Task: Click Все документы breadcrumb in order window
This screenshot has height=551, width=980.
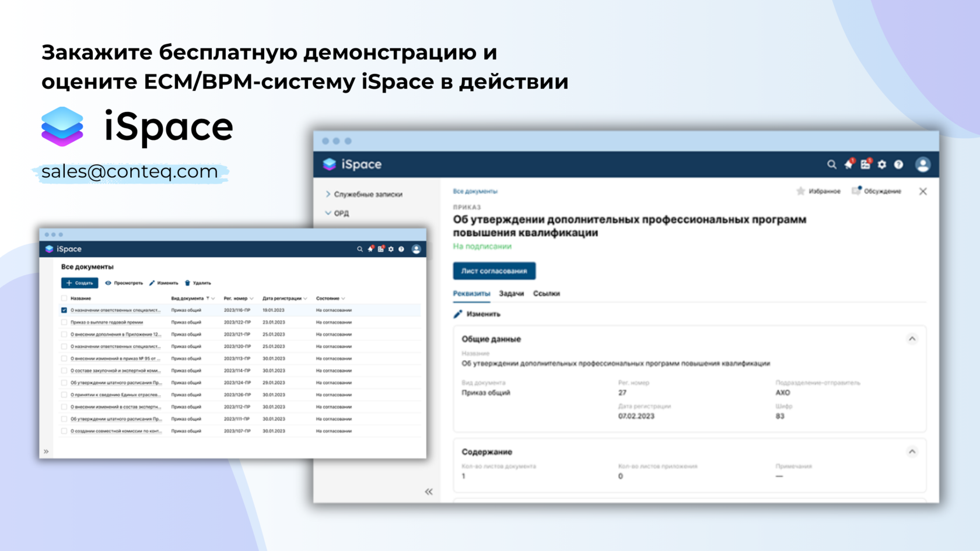Action: coord(475,191)
